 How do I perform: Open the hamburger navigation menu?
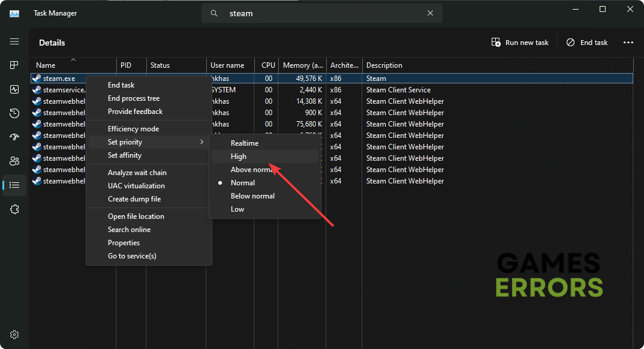(14, 42)
